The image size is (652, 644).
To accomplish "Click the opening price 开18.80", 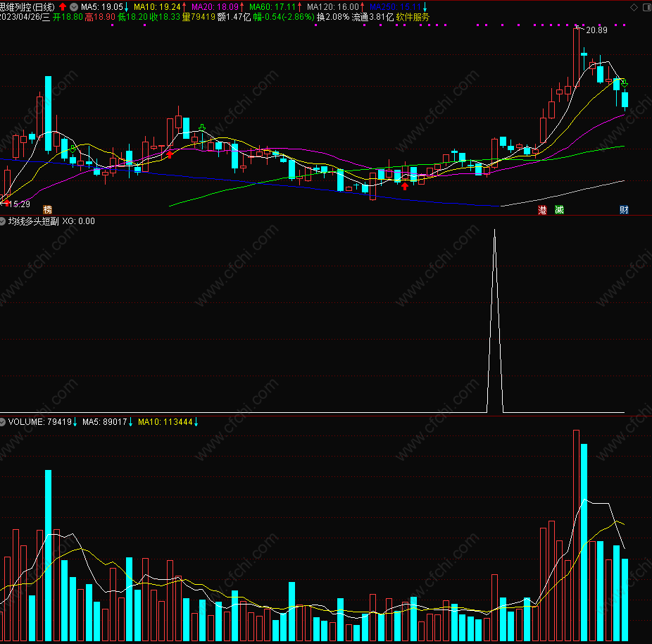I will (x=68, y=17).
